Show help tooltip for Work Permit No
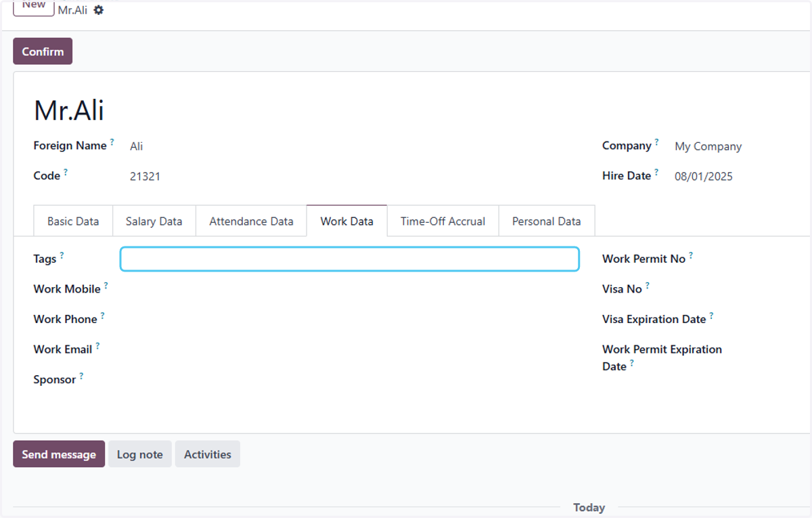The width and height of the screenshot is (812, 518). 691,255
